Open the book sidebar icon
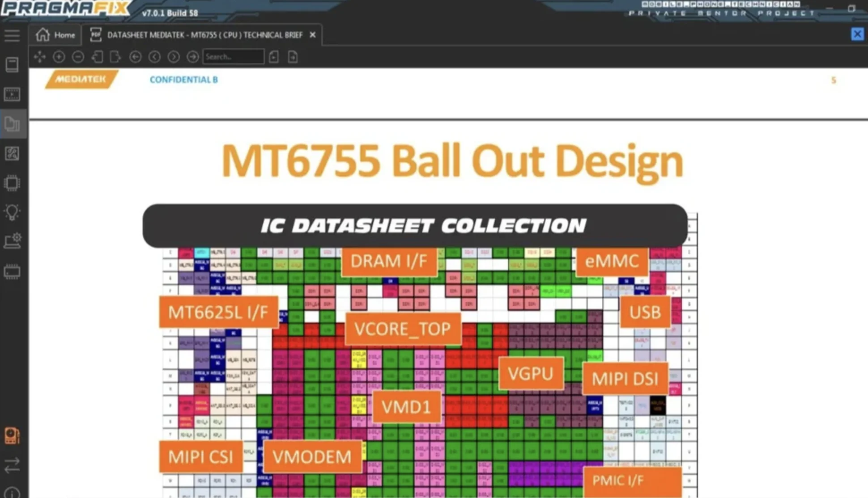 tap(12, 65)
